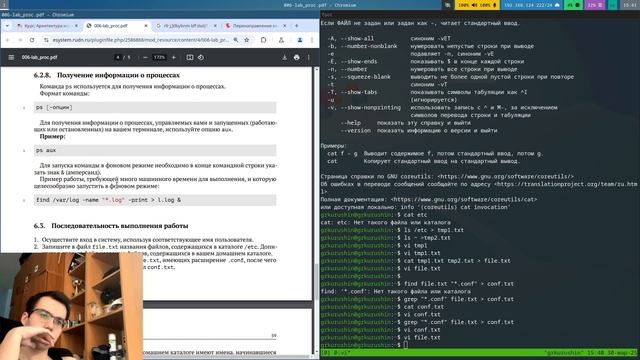640x360 pixels.
Task: Click the 172% zoom level field
Action: click(159, 58)
